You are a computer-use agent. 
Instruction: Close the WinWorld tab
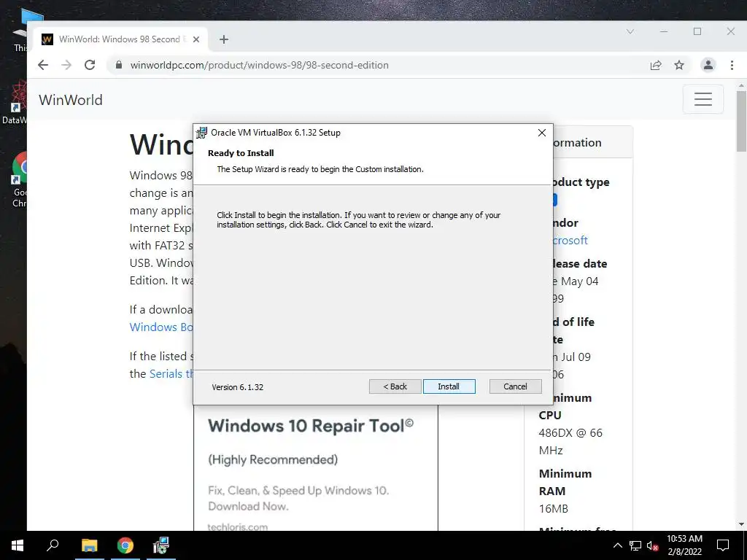click(x=196, y=39)
